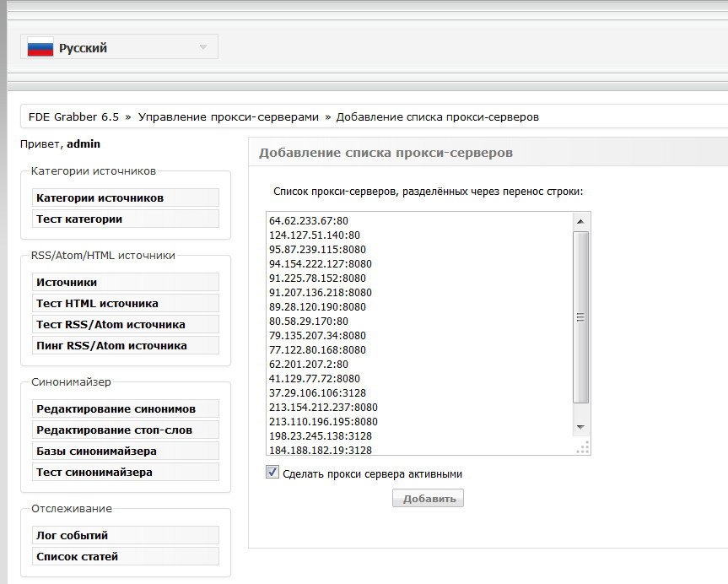Open the Русский language dropdown
Screen dimensions: 728x584
point(119,47)
